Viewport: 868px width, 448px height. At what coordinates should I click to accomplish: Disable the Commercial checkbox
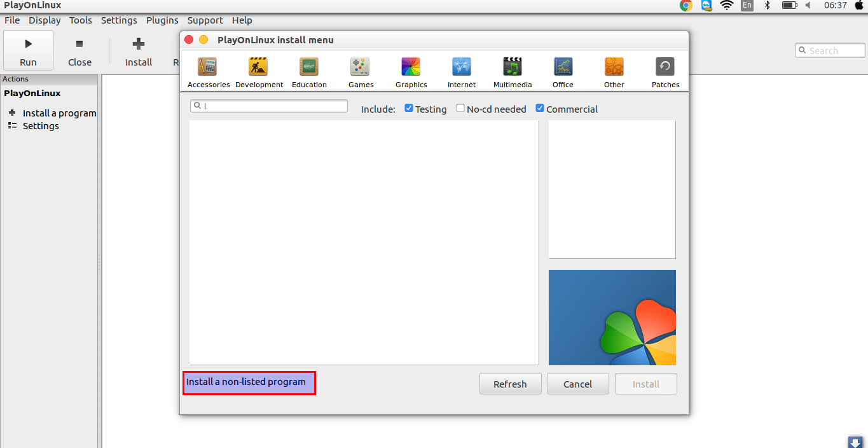coord(540,108)
